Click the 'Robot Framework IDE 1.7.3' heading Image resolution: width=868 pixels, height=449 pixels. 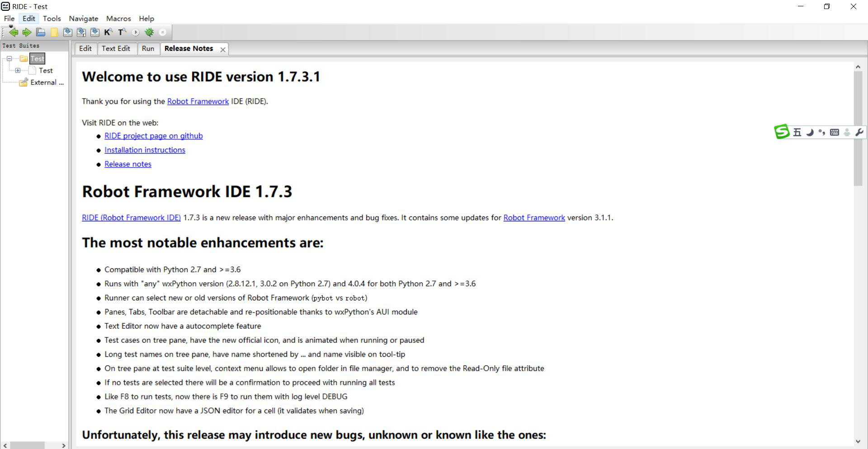(x=187, y=192)
